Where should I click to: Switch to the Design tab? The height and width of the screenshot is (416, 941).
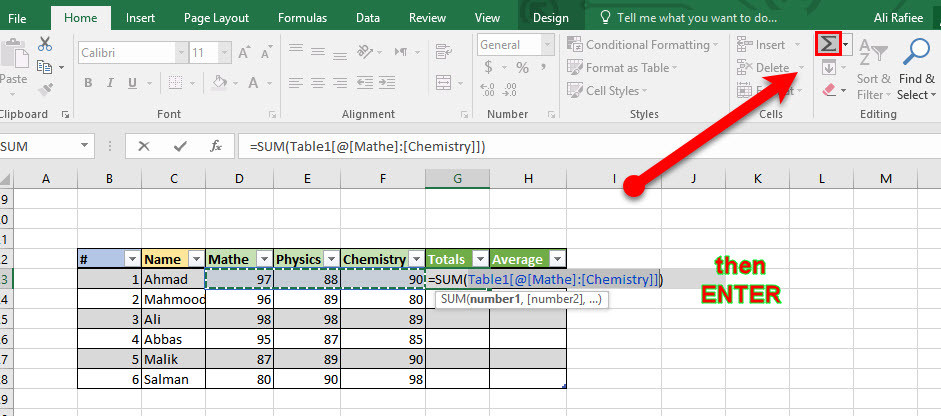(550, 18)
